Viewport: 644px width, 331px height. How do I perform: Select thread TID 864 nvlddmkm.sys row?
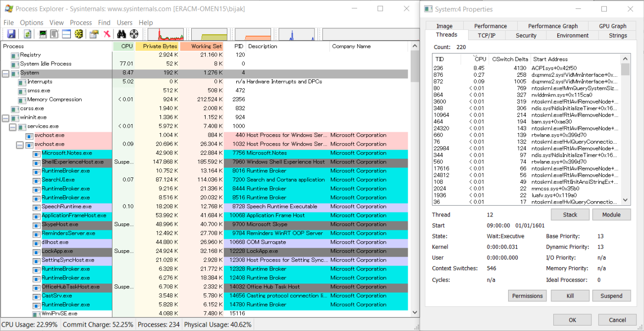tap(526, 95)
